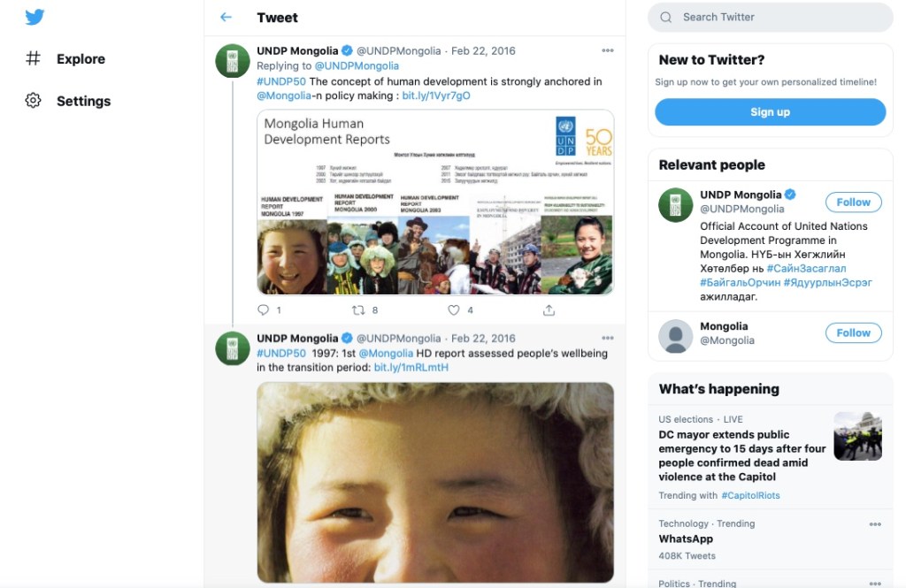Open more options on the second tweet
Image resolution: width=906 pixels, height=588 pixels.
pyautogui.click(x=607, y=338)
